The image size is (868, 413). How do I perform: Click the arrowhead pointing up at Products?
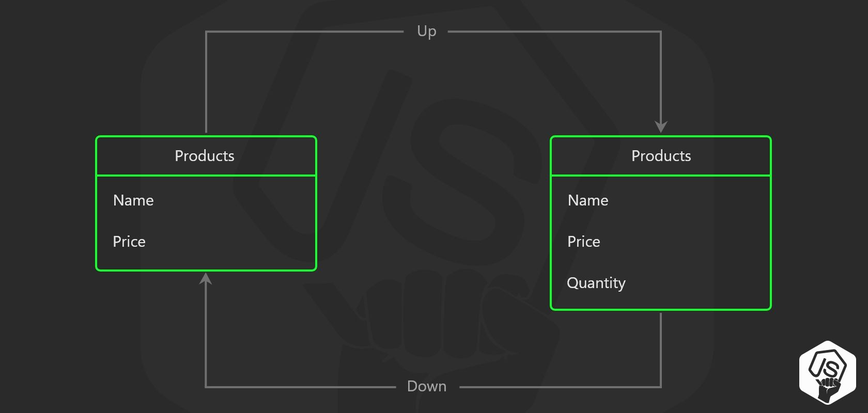[x=206, y=279]
